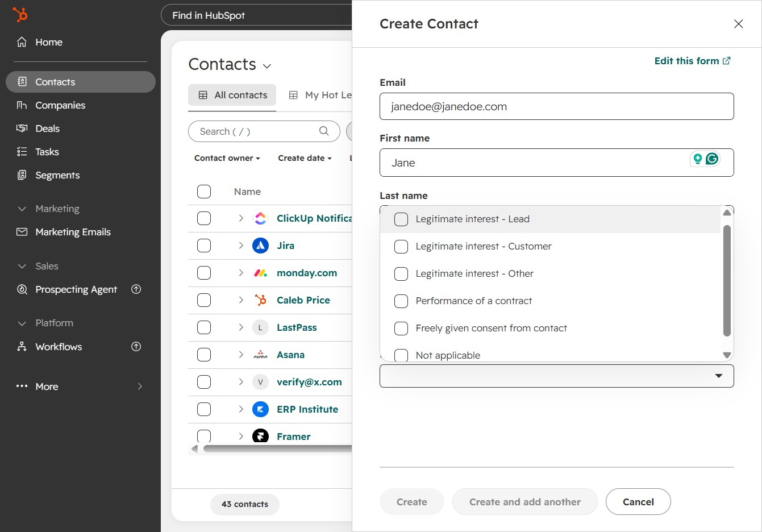
Task: Click upgrade arrow icon beside Prospecting Agent
Action: [x=136, y=289]
